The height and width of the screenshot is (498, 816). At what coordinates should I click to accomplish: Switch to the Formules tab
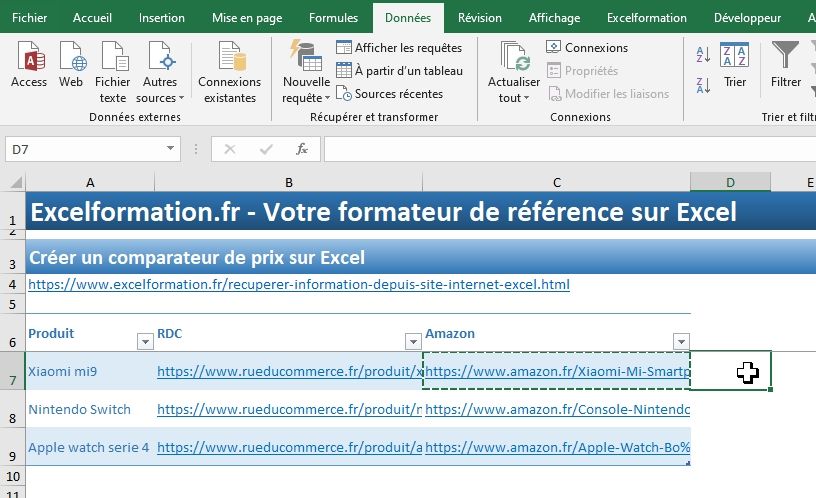333,18
